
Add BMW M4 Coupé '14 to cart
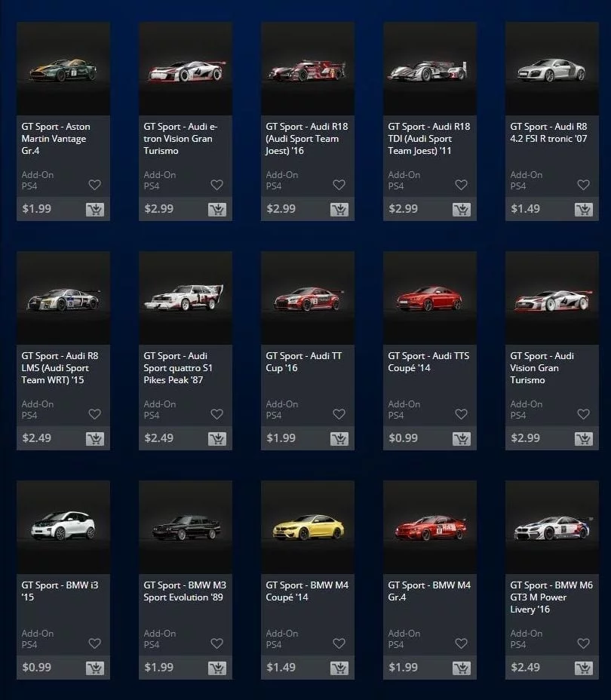click(339, 668)
